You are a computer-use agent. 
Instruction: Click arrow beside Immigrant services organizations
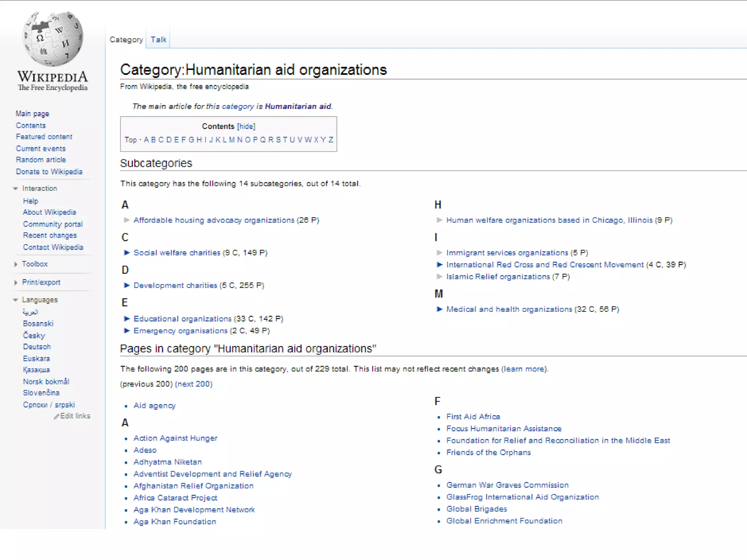pos(440,253)
